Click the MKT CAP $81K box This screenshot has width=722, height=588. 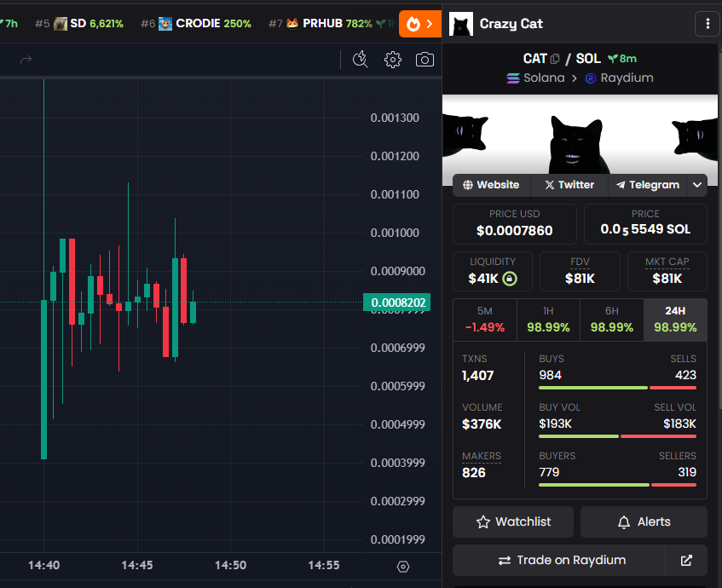coord(667,271)
